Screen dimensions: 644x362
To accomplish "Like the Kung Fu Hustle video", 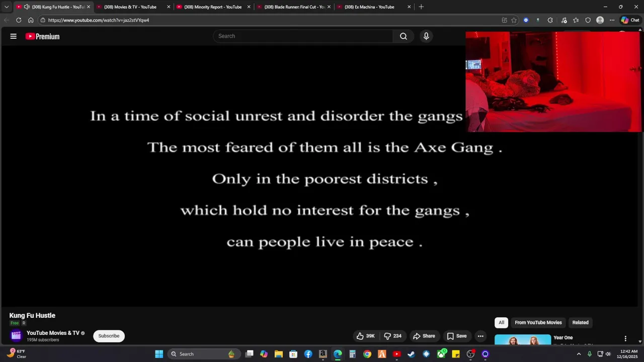I will [x=366, y=336].
